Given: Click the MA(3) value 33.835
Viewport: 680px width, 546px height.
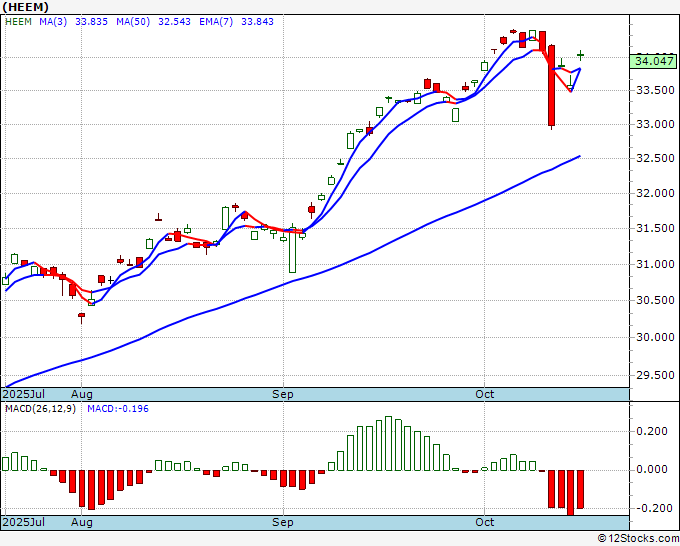Looking at the screenshot, I should [92, 22].
